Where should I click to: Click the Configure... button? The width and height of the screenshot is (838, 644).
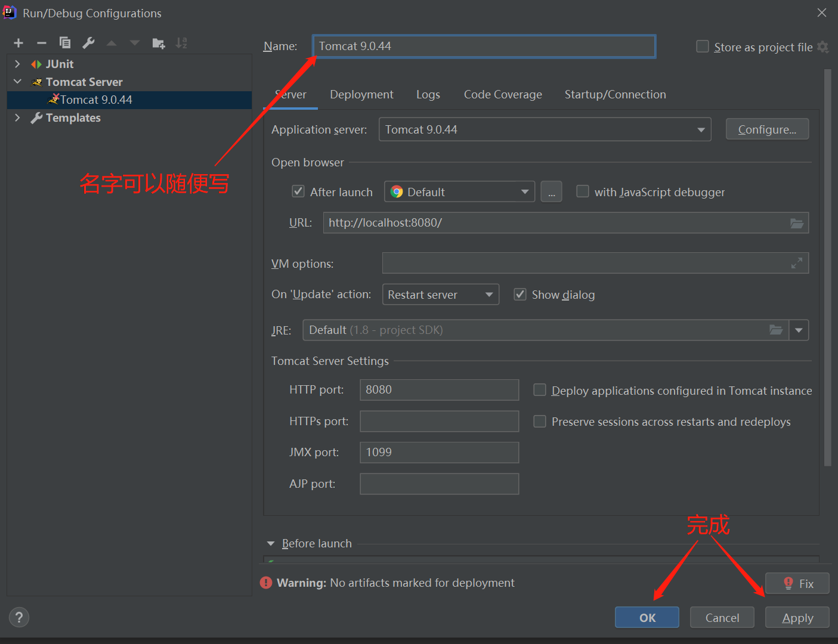point(767,129)
